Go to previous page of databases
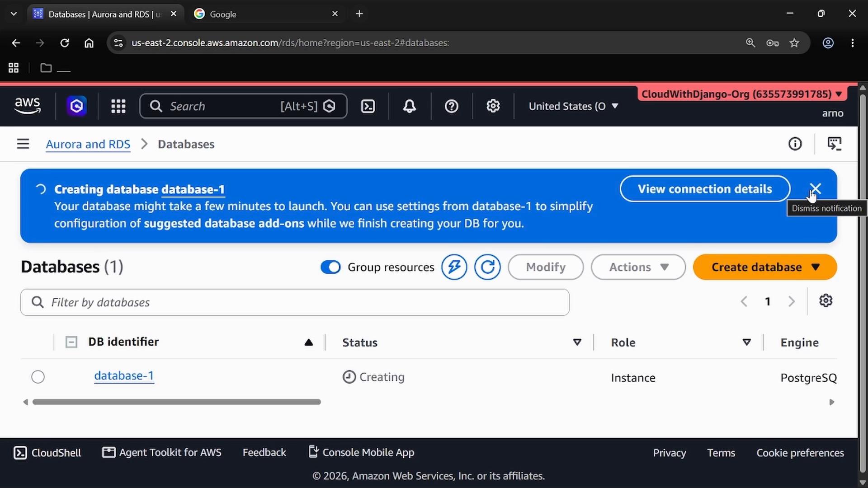This screenshot has width=868, height=488. [x=744, y=301]
